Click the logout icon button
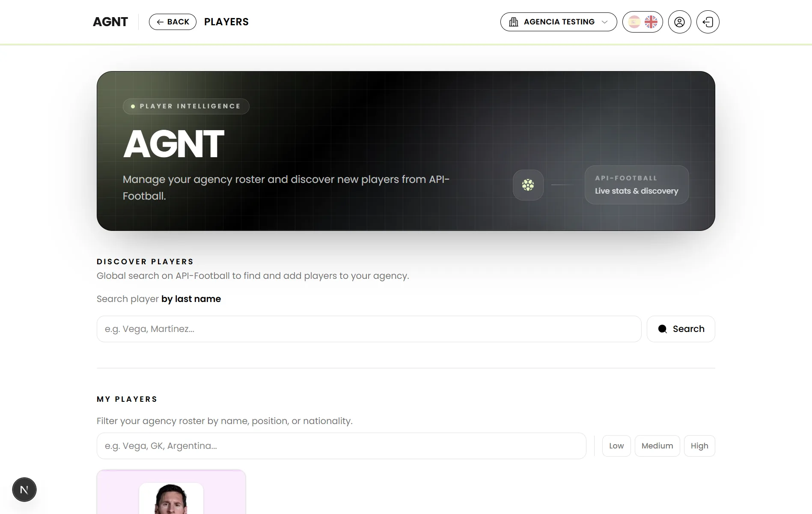Image resolution: width=812 pixels, height=514 pixels. point(708,22)
